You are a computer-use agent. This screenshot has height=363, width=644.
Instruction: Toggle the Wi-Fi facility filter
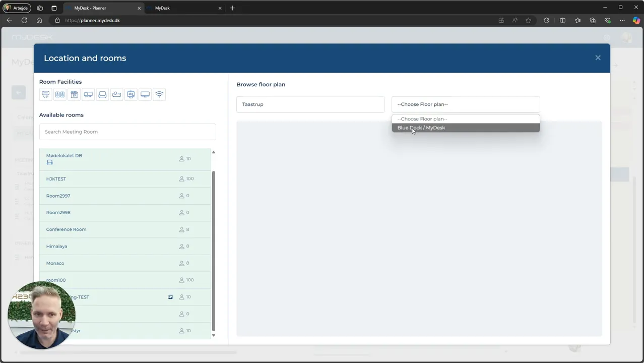point(159,94)
